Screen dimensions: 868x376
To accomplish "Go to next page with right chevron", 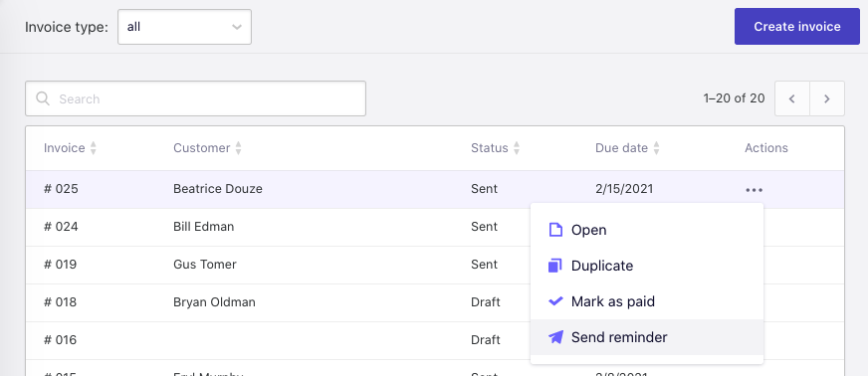I will [827, 98].
